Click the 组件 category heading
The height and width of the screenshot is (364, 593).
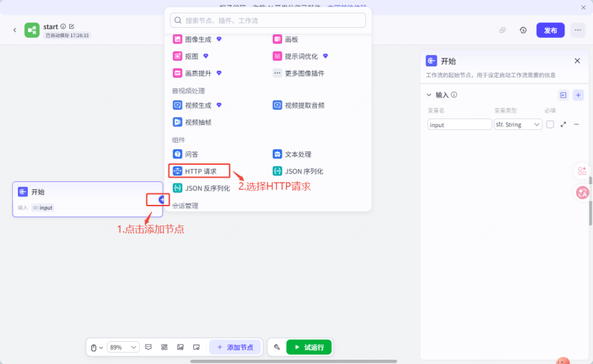178,140
